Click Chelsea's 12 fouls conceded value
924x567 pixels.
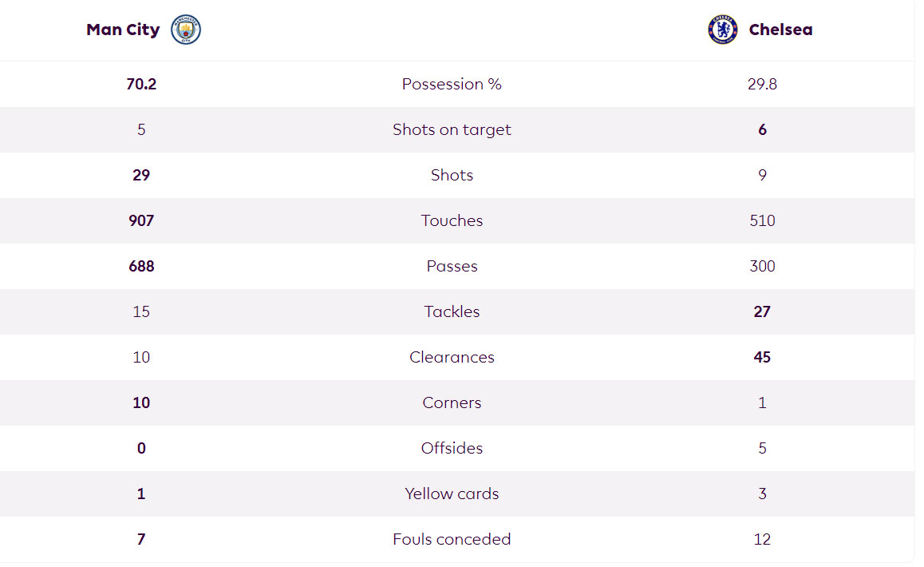tap(762, 539)
